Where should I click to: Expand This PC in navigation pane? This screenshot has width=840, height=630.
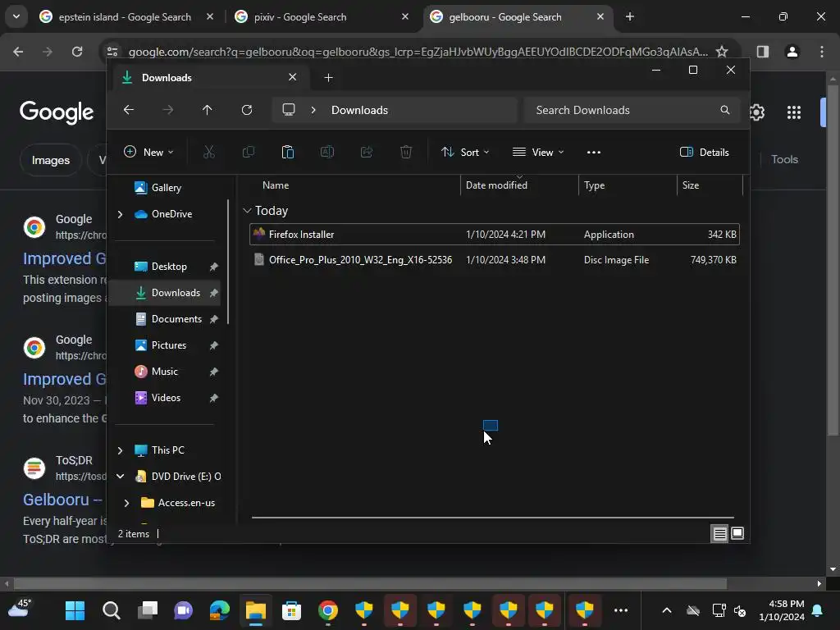click(120, 450)
